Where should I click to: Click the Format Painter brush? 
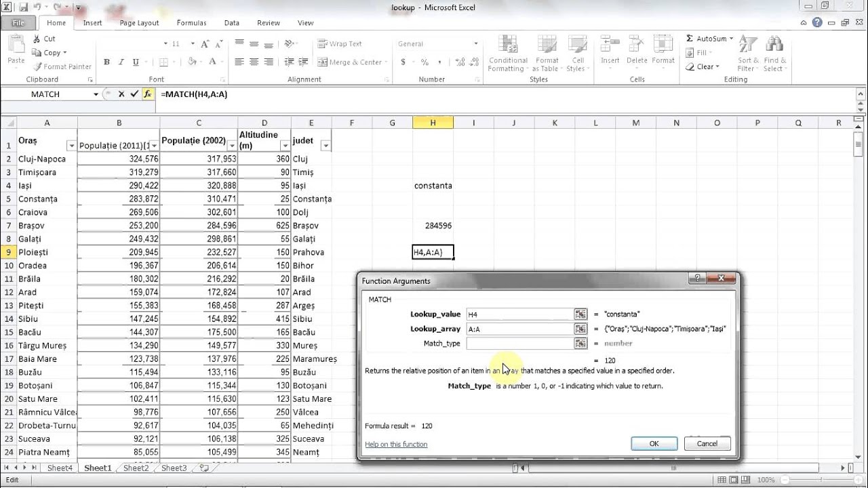coord(36,66)
